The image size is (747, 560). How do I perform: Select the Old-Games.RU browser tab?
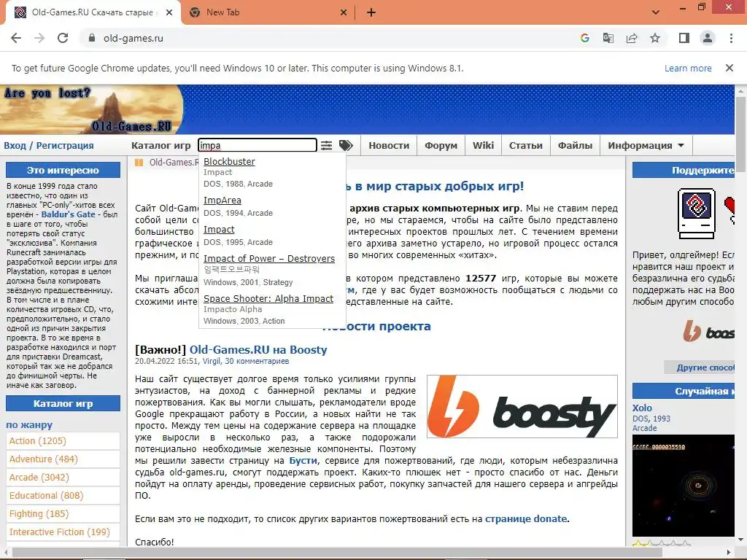(93, 12)
